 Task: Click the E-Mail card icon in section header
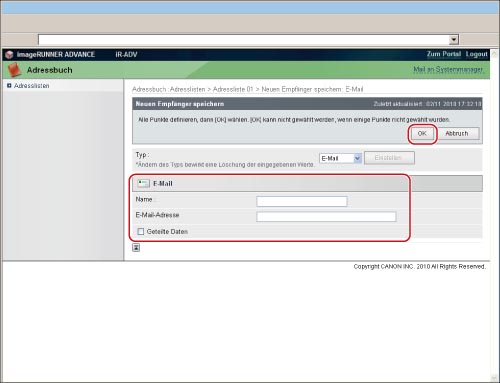tap(143, 183)
